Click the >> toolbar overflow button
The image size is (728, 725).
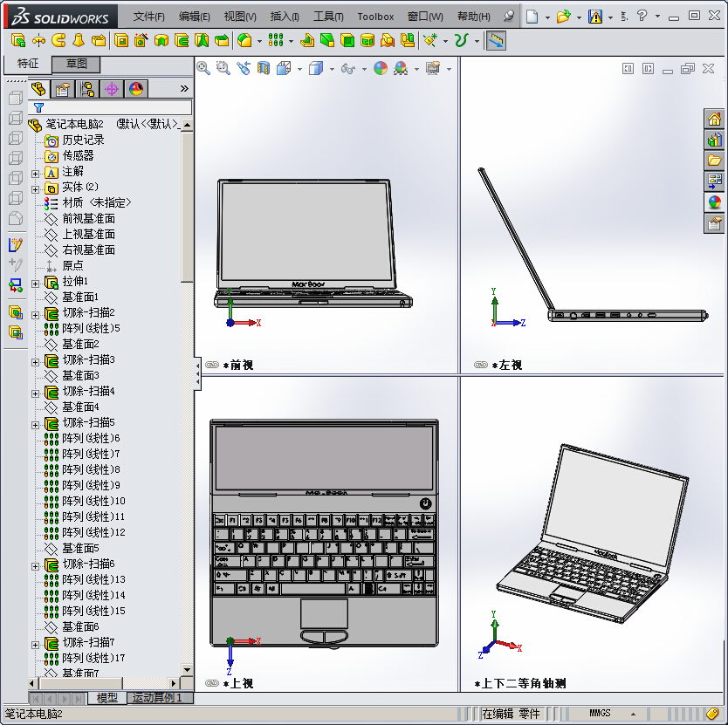[183, 88]
